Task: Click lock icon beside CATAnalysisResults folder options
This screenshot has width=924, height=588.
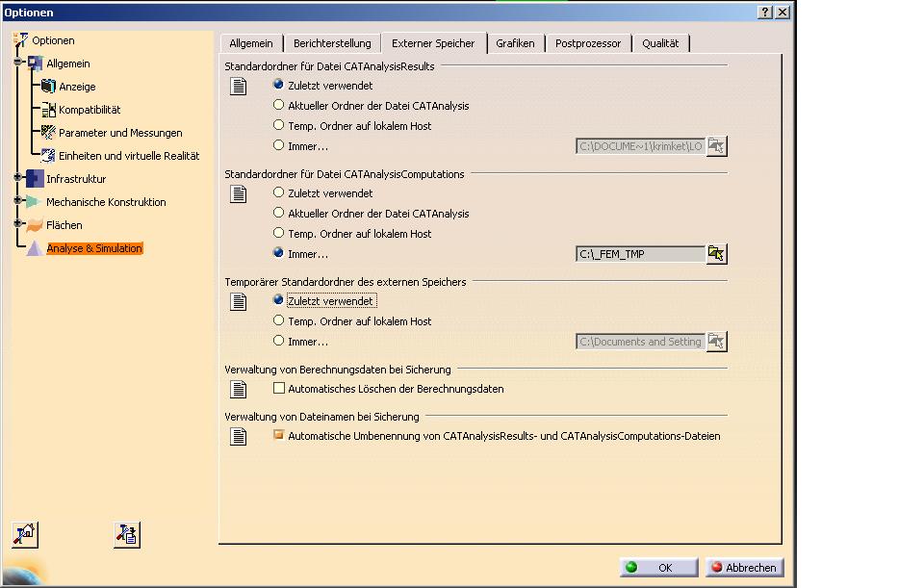Action: pos(238,86)
